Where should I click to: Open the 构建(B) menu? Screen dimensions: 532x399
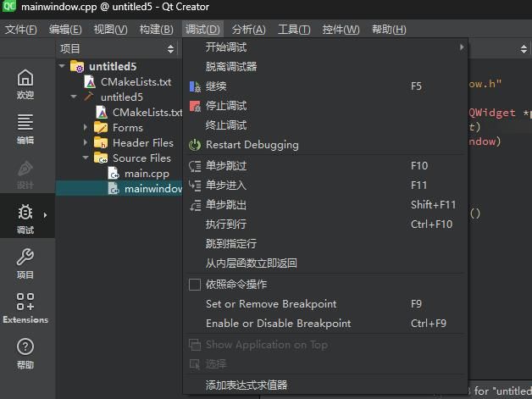157,30
